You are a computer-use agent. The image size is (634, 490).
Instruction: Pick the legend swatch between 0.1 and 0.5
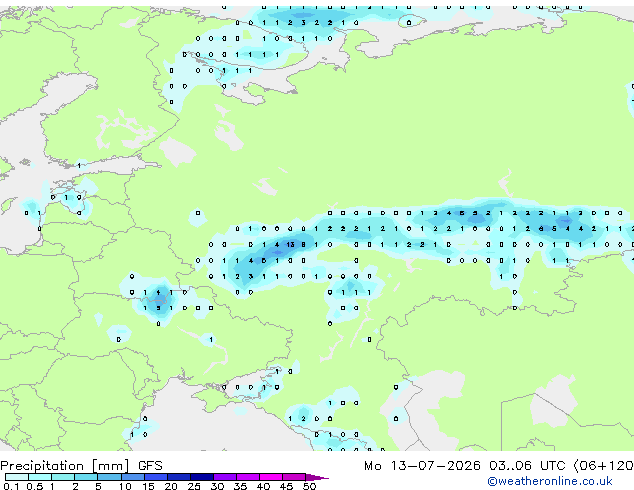coord(17,477)
